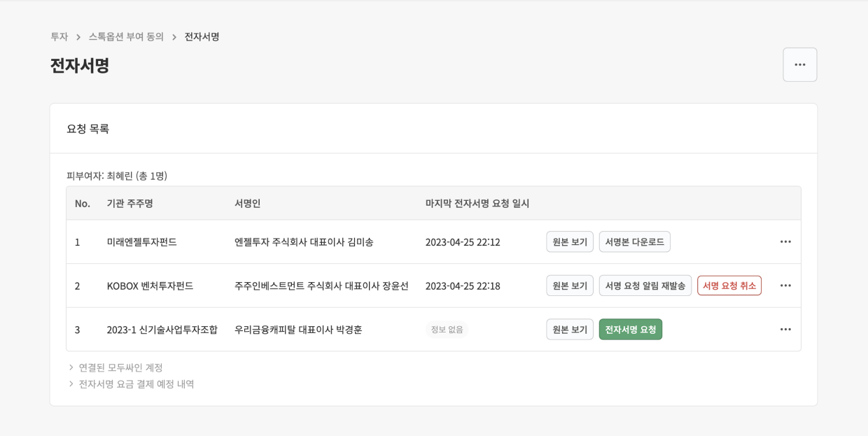Download the signed copy with 서명본 다운로드
Screen dimensions: 868x436
tap(634, 241)
